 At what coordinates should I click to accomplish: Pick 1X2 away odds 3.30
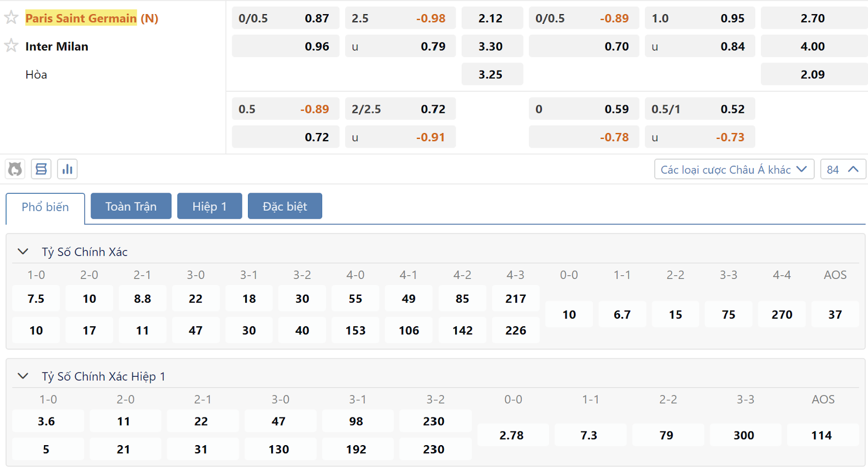pyautogui.click(x=492, y=46)
